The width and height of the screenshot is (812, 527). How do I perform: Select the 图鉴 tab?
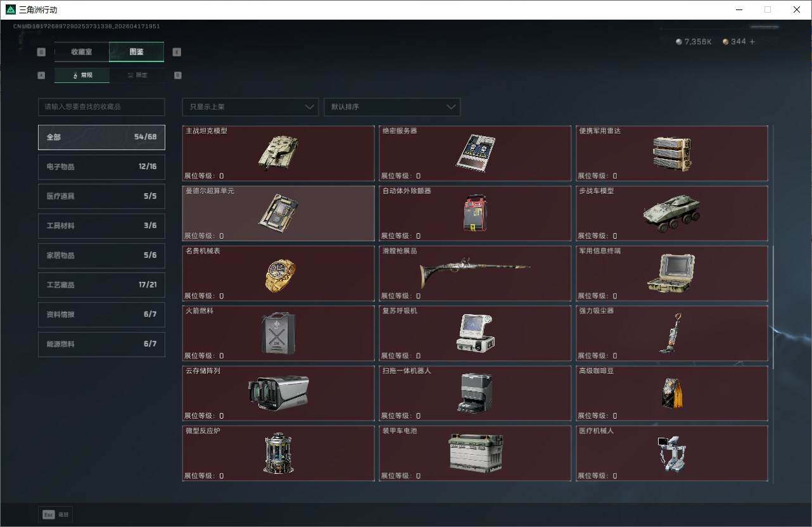(x=136, y=52)
